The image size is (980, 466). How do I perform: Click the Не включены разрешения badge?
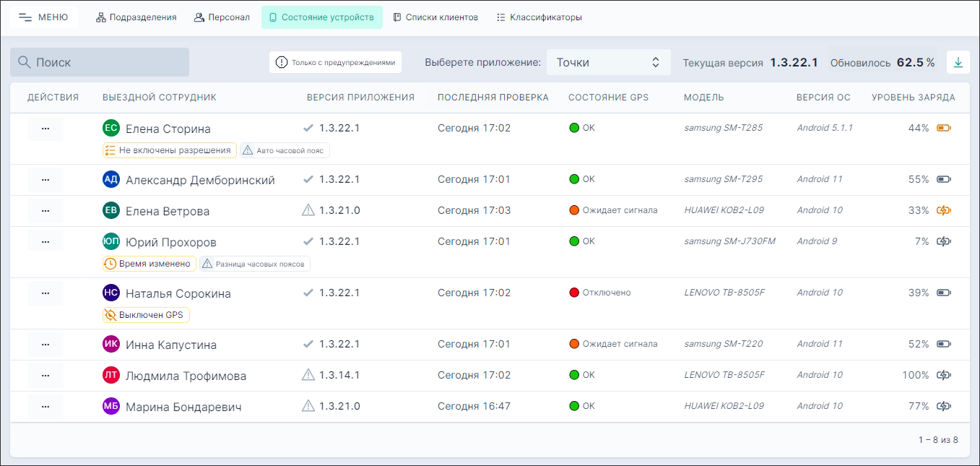tap(170, 150)
